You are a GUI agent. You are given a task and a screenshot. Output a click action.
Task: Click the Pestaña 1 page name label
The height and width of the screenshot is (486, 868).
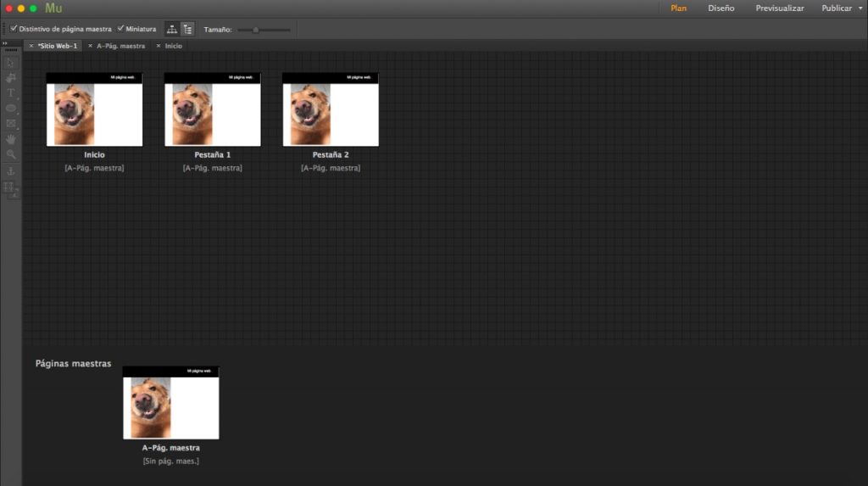coord(213,155)
